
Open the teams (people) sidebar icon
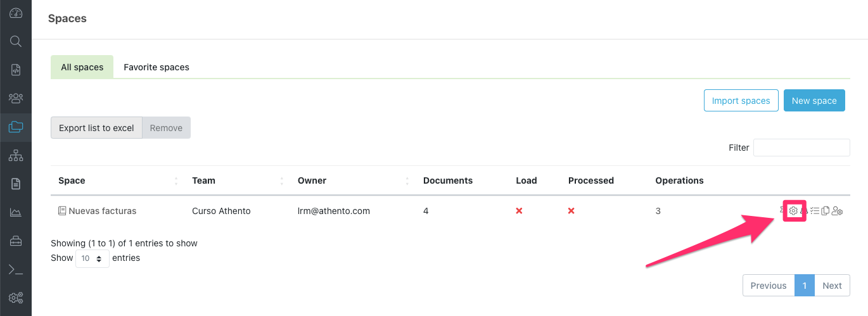[x=16, y=98]
